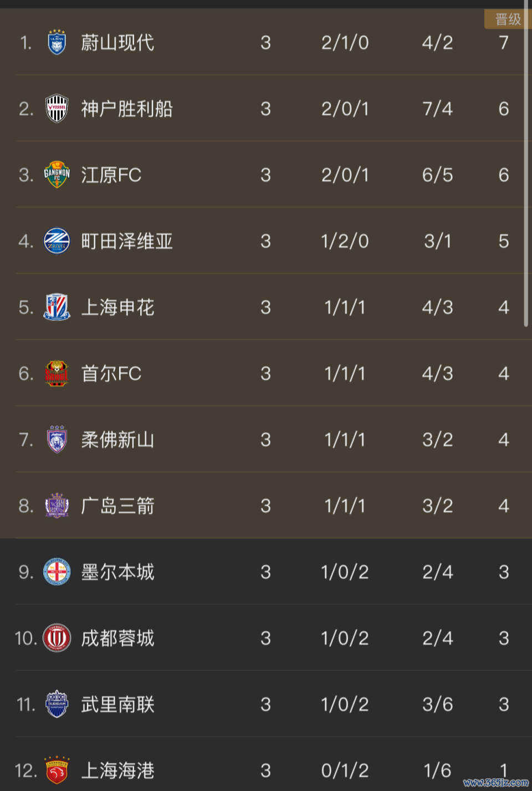
Task: Open the Johor Darul Ta'zim crest
Action: click(57, 440)
